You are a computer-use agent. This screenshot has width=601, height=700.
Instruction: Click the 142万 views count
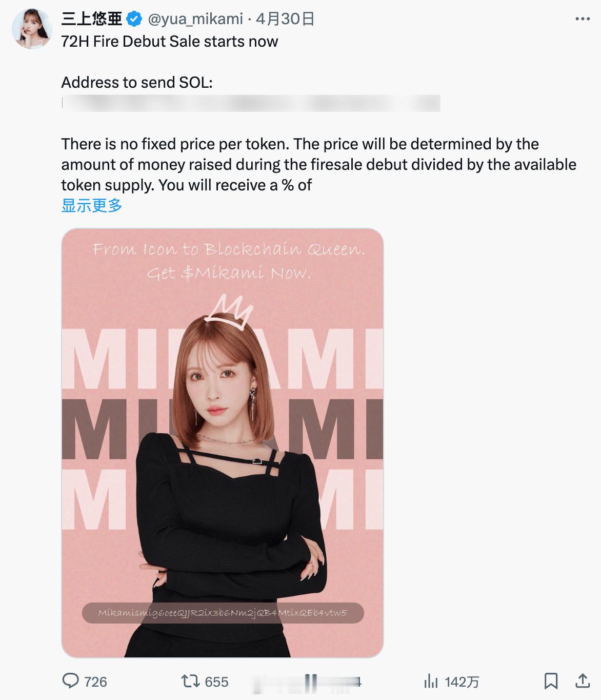[x=462, y=682]
